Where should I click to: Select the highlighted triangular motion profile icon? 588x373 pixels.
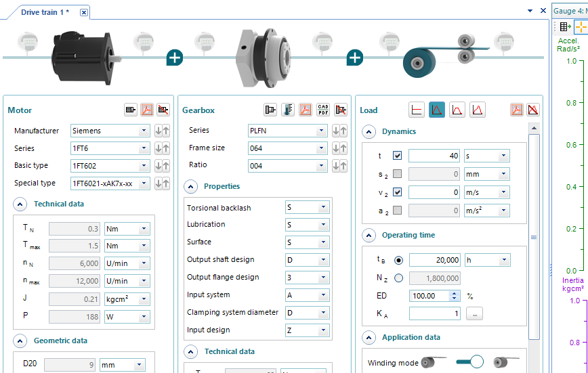(x=437, y=110)
